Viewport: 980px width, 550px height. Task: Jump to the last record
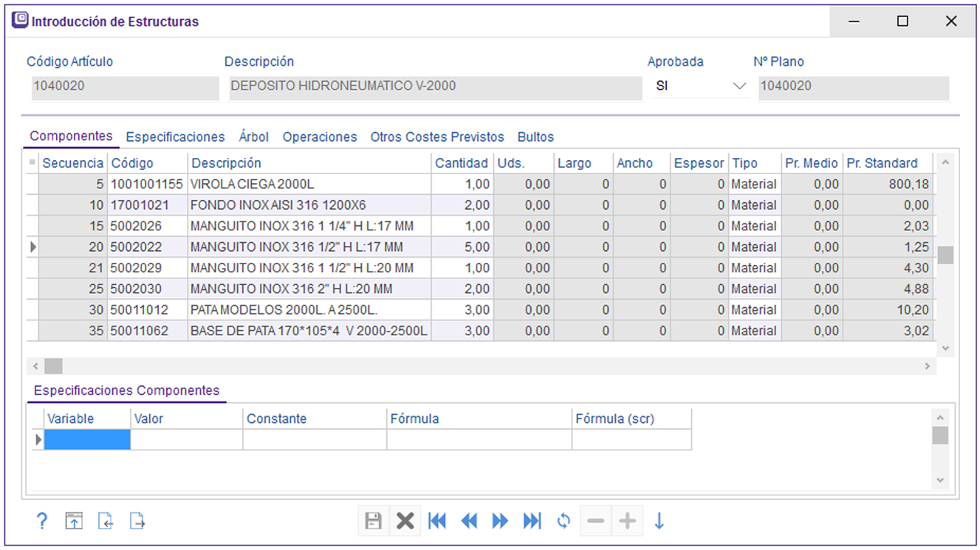tap(532, 521)
